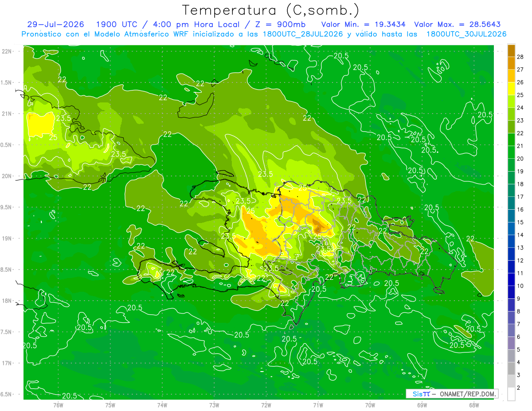Screen dimensions: 532x411
Task: Click the '68W' longitude axis label
Action: pos(474,405)
